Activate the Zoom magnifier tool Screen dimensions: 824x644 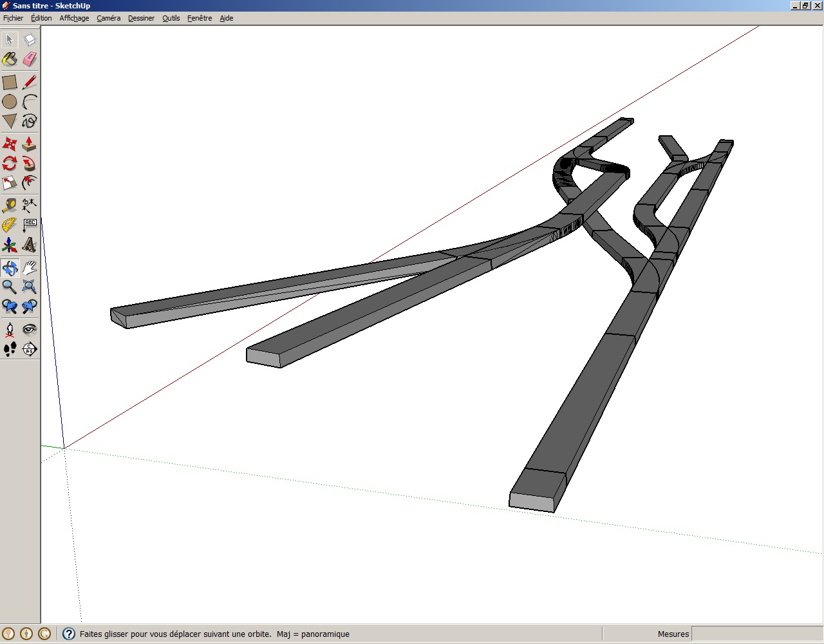click(x=10, y=287)
